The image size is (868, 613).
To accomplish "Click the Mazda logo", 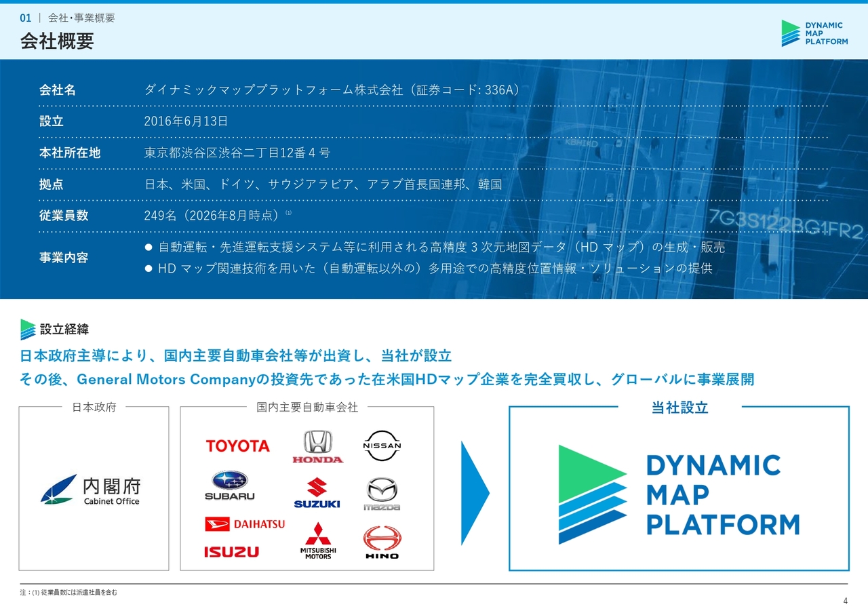I will [x=382, y=494].
